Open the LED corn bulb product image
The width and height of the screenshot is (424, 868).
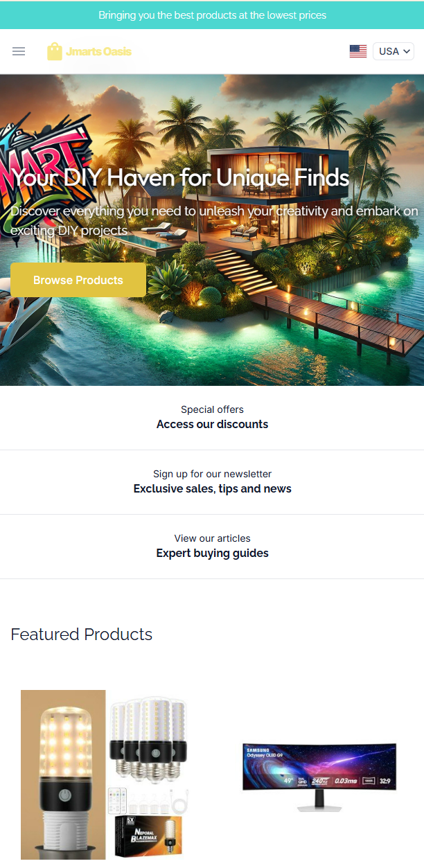pos(104,772)
